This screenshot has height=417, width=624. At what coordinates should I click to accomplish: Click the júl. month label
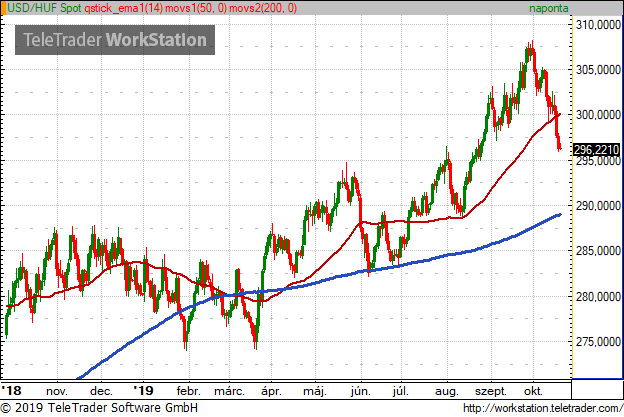pos(400,391)
